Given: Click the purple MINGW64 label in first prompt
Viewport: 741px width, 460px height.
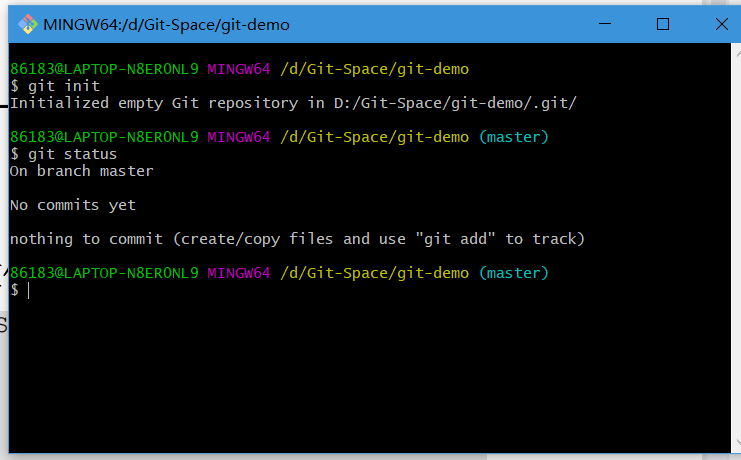Looking at the screenshot, I should click(238, 69).
